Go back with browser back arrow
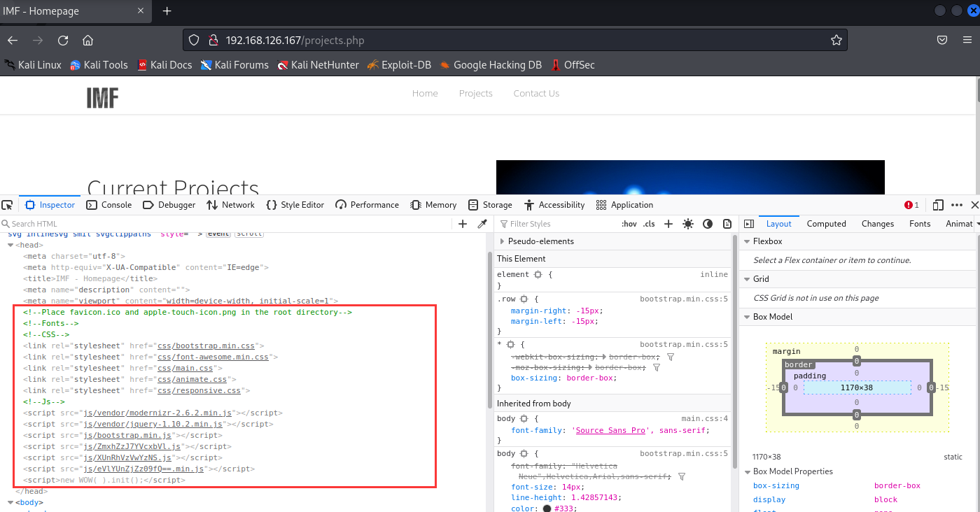Viewport: 980px width, 512px height. tap(13, 41)
